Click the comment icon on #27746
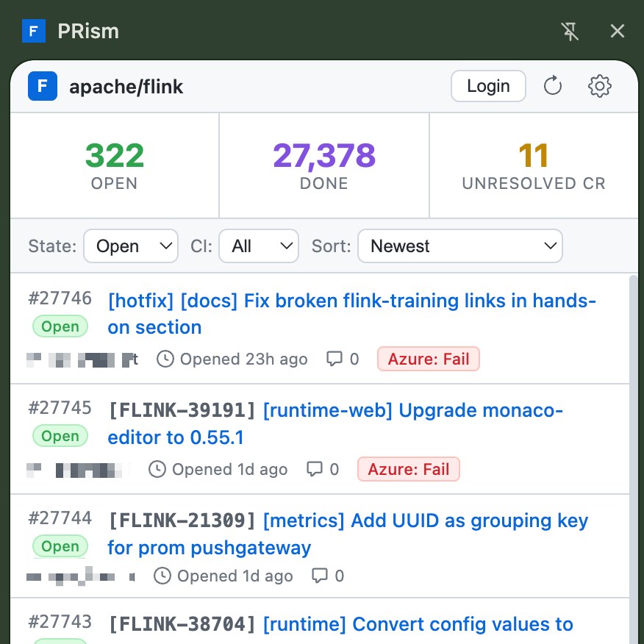This screenshot has width=644, height=644. pyautogui.click(x=334, y=359)
